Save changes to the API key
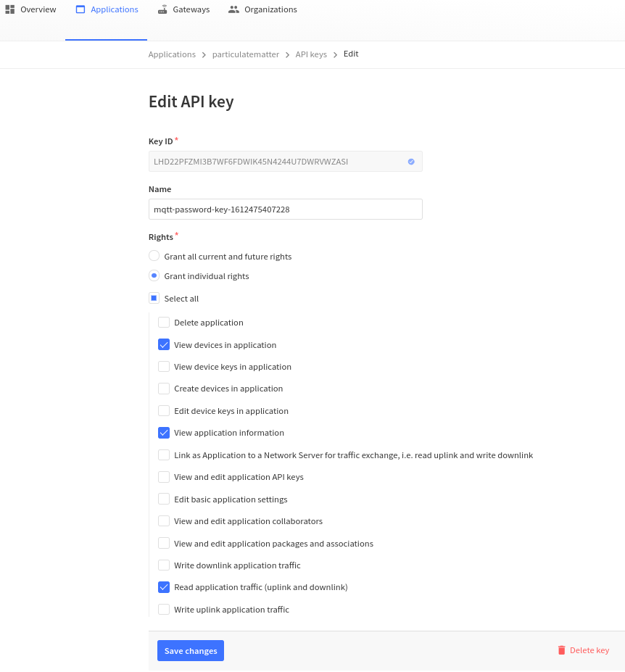This screenshot has height=672, width=625. 191,650
